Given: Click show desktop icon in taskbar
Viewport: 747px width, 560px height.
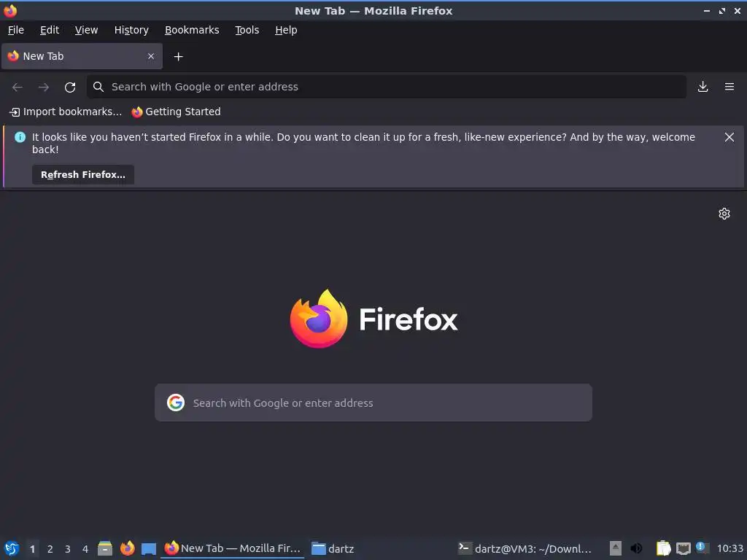Looking at the screenshot, I should tap(149, 549).
